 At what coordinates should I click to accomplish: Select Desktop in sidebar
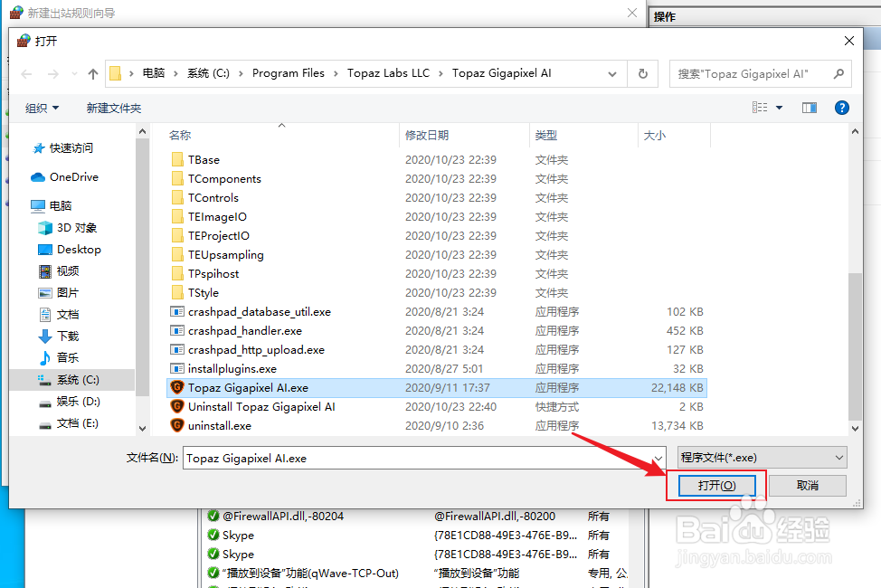pyautogui.click(x=69, y=250)
